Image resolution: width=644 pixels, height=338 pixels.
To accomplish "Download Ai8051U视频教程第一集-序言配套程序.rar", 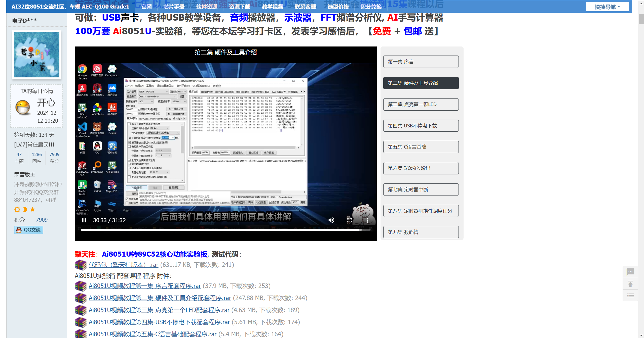I will click(x=145, y=286).
